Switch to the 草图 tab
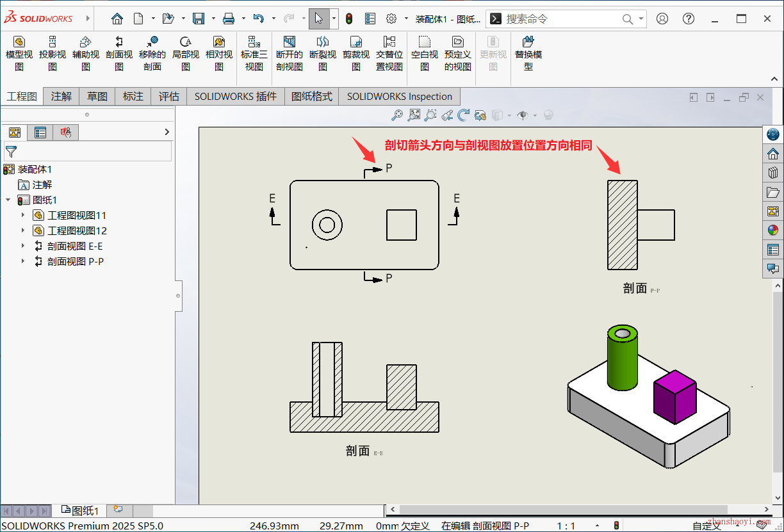This screenshot has height=532, width=784. coord(97,97)
